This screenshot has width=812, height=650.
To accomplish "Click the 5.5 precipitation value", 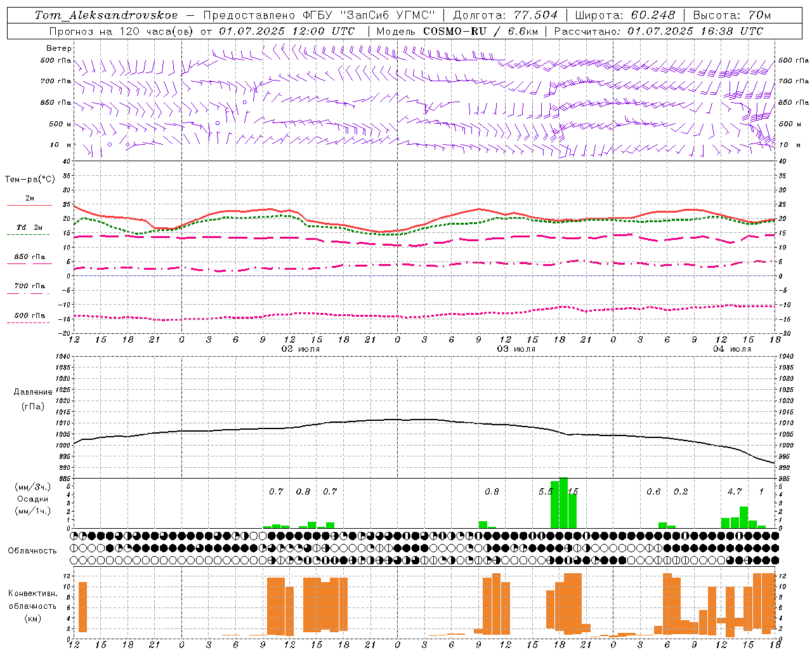I will pos(546,491).
